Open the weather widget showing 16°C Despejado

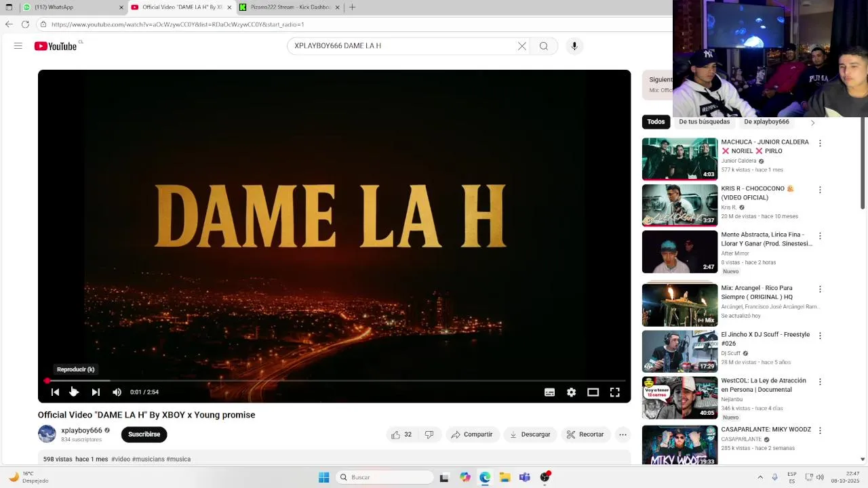pos(28,477)
